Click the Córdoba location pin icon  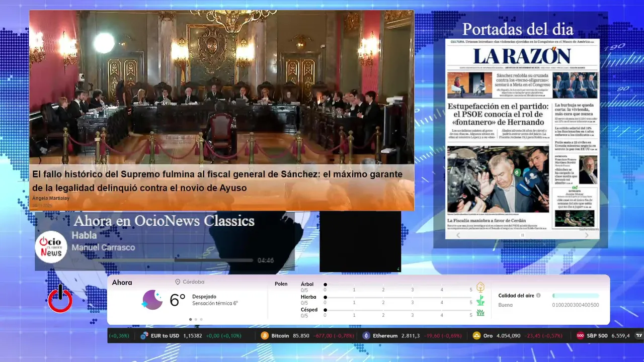[x=178, y=282]
